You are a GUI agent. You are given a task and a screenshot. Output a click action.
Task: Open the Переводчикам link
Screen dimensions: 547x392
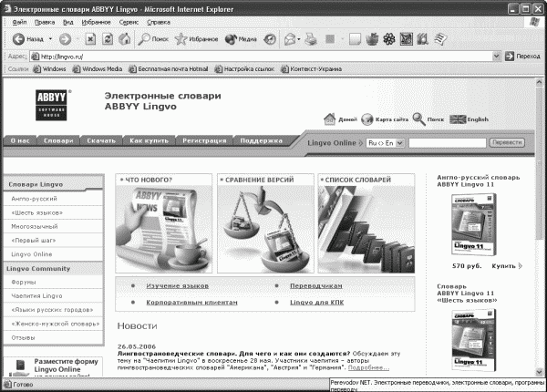(316, 286)
